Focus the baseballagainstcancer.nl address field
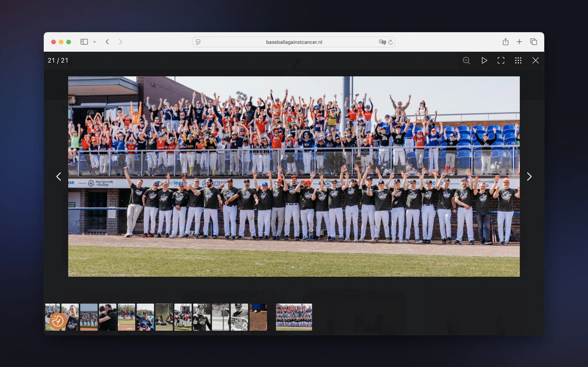 coord(294,42)
